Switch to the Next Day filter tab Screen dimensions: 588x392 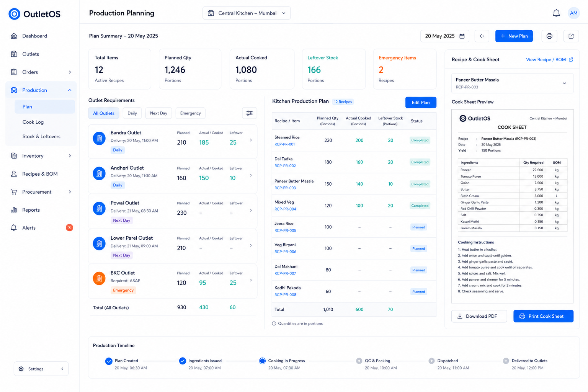coord(158,113)
